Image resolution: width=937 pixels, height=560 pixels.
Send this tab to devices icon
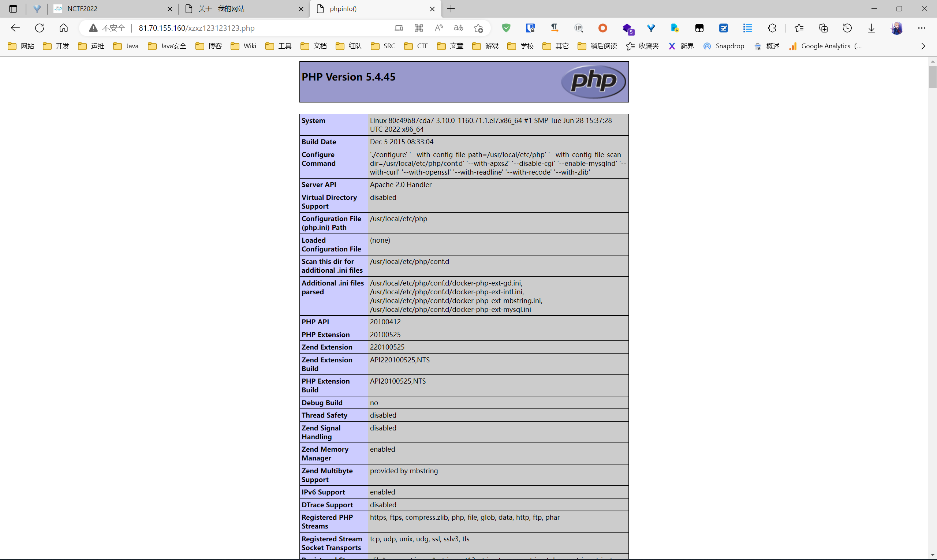399,28
